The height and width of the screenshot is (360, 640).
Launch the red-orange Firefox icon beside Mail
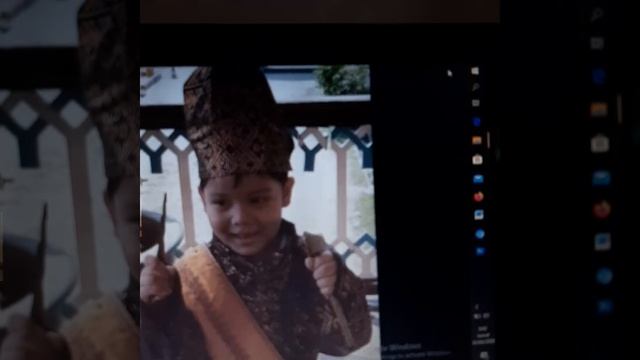pyautogui.click(x=478, y=197)
